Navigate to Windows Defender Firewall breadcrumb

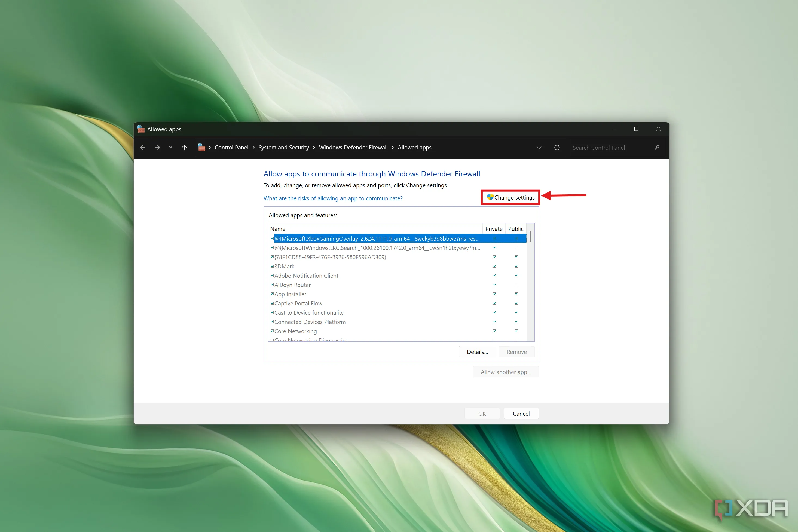pos(353,148)
